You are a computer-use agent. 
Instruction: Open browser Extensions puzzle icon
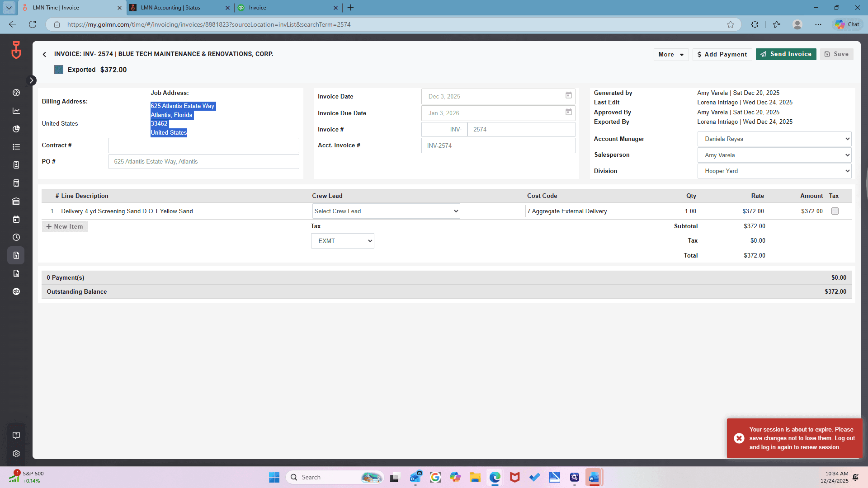755,24
